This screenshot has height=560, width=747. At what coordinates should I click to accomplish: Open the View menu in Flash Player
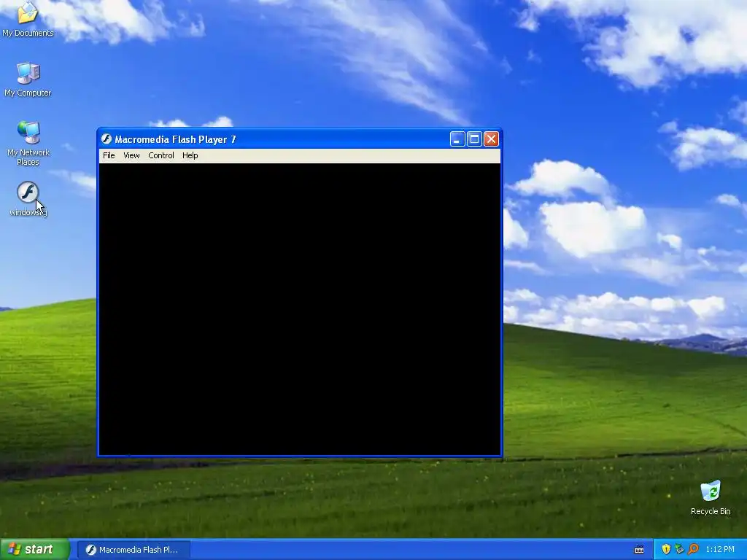tap(131, 155)
